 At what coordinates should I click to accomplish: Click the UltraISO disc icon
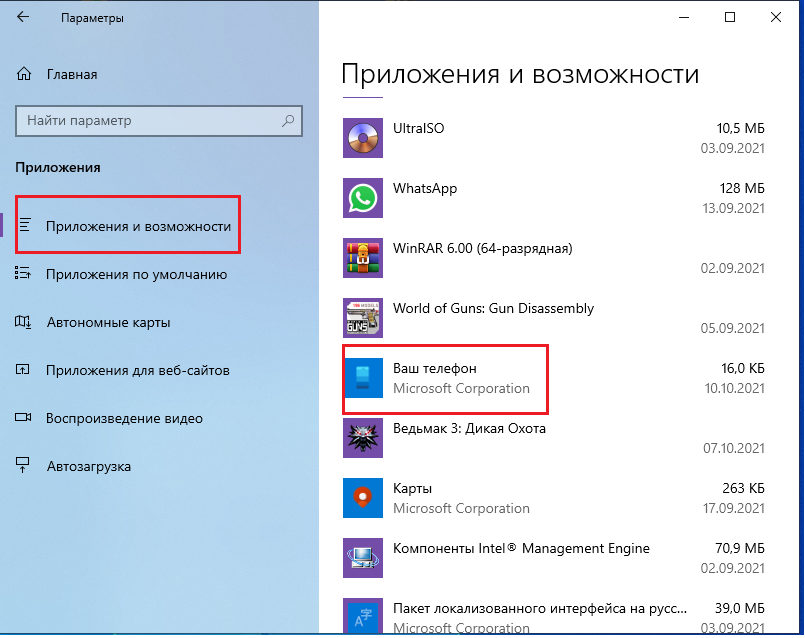click(x=362, y=138)
